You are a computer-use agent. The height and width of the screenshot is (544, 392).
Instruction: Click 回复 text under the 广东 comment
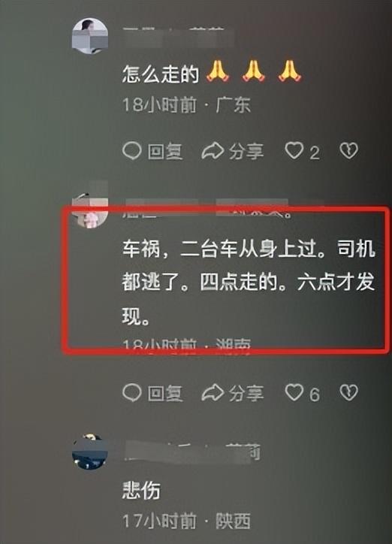click(x=165, y=152)
